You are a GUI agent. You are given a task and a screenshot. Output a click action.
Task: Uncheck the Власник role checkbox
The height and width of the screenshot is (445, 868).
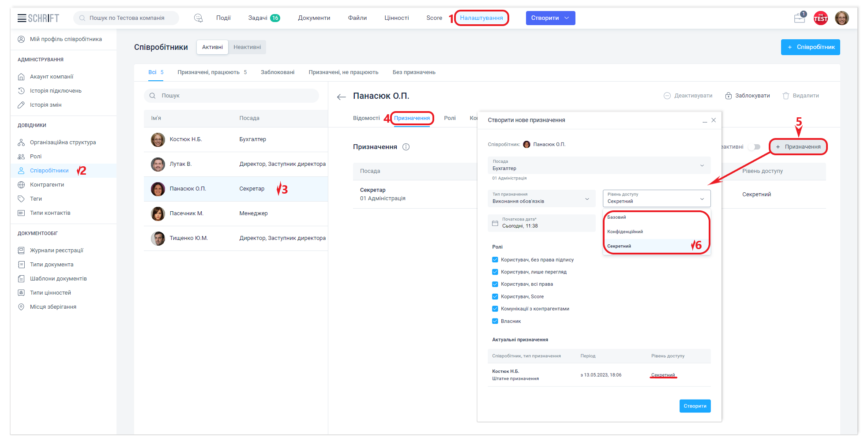(x=495, y=321)
